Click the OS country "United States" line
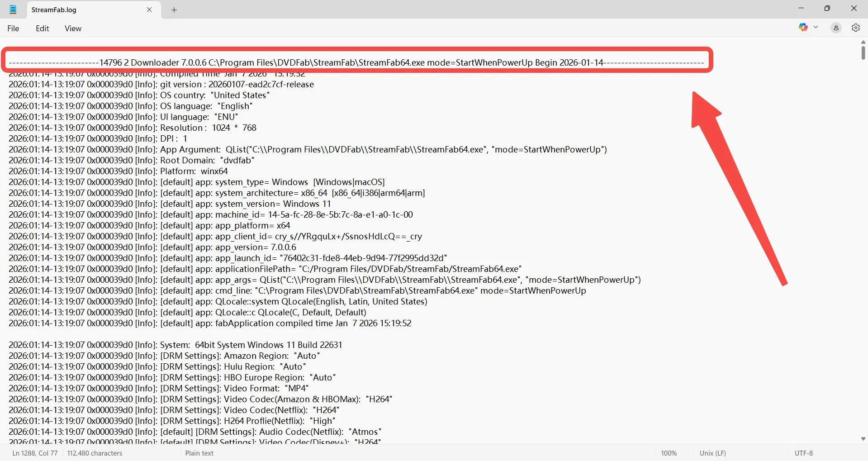 click(139, 95)
